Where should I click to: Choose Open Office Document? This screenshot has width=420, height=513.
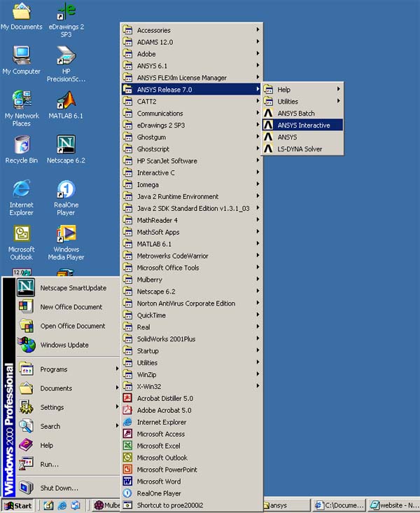pos(68,326)
